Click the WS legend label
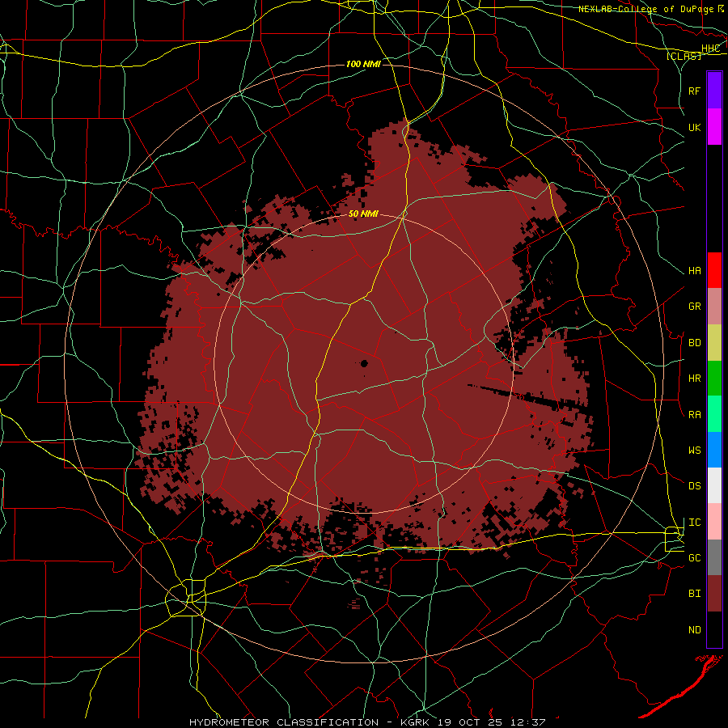Image resolution: width=728 pixels, height=728 pixels. coord(694,451)
